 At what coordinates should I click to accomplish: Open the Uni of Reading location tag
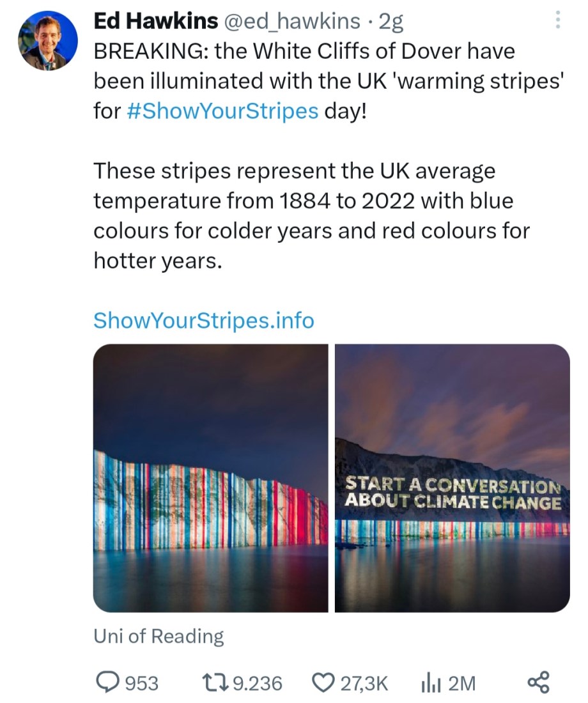[x=159, y=636]
